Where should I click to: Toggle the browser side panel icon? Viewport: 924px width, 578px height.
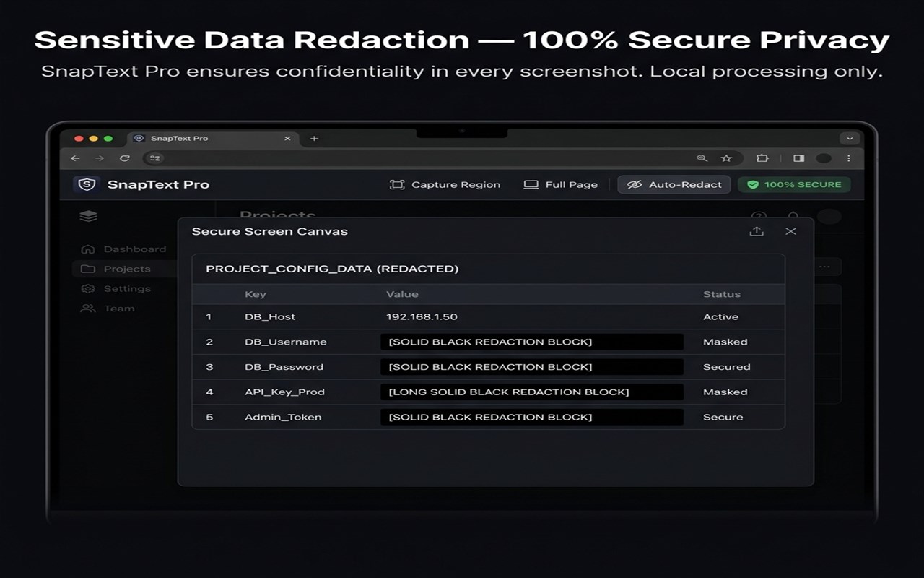coord(798,158)
